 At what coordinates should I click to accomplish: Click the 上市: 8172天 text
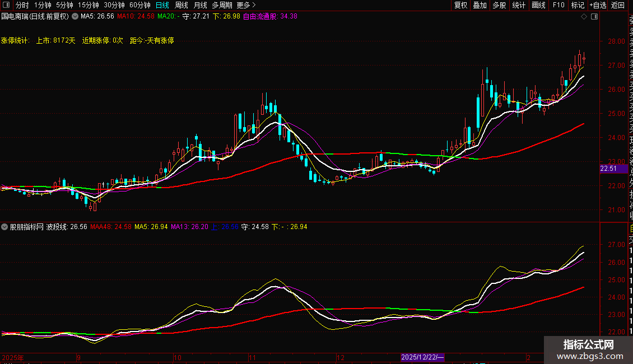tap(55, 41)
